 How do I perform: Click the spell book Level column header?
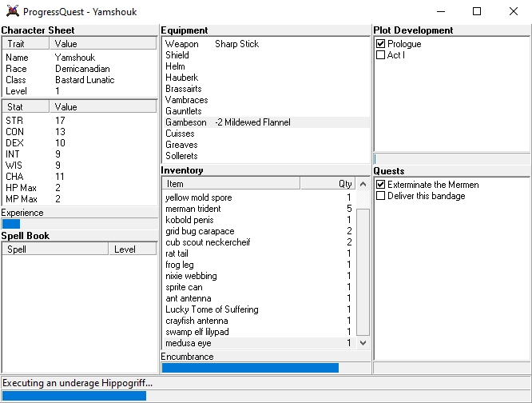click(x=133, y=249)
